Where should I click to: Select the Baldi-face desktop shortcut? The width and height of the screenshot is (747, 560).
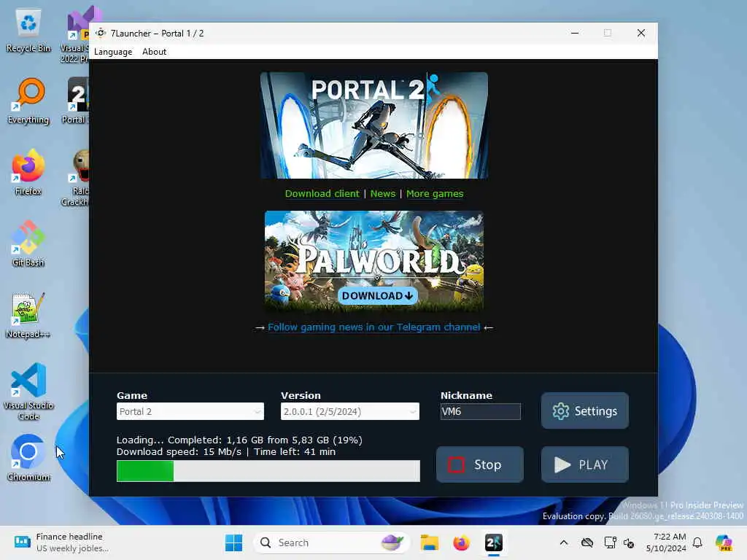[76, 177]
